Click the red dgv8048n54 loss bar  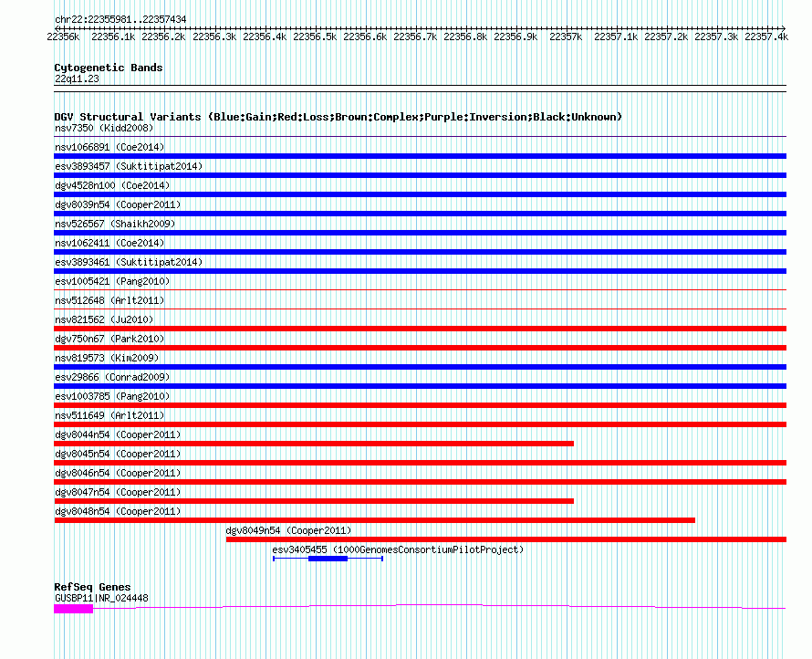tap(374, 520)
